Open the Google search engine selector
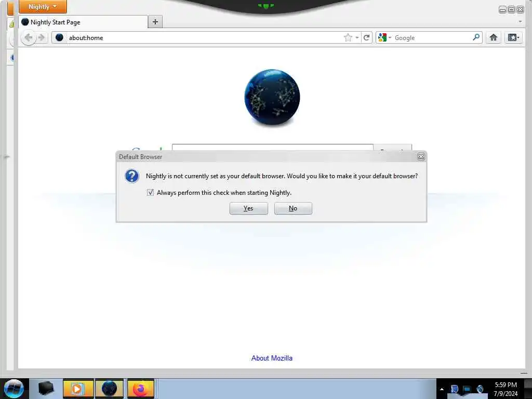Viewport: 532px width, 399px height. pyautogui.click(x=385, y=37)
